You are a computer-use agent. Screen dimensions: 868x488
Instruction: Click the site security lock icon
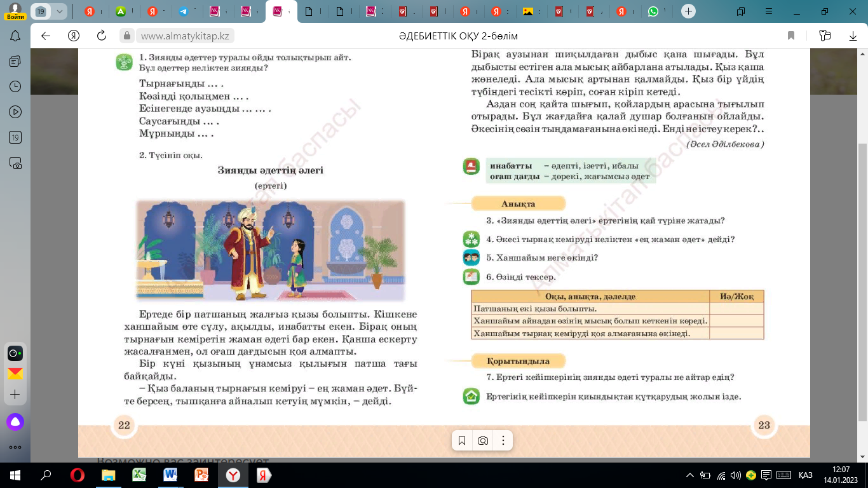[127, 36]
